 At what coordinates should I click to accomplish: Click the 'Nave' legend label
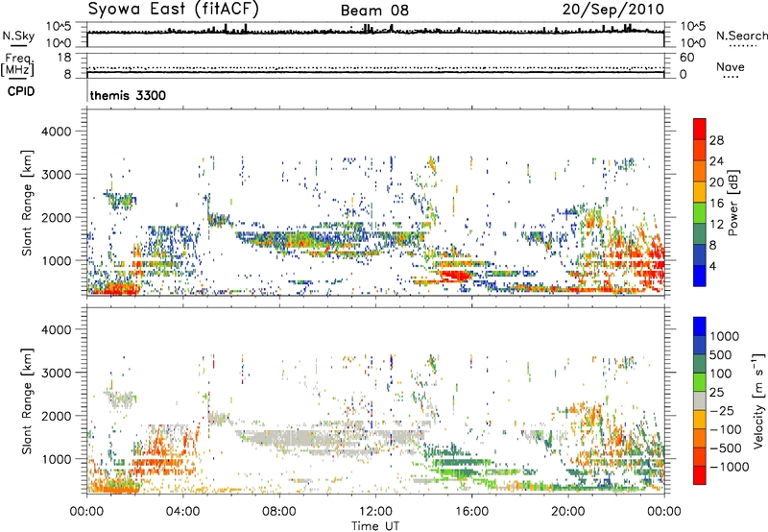731,67
